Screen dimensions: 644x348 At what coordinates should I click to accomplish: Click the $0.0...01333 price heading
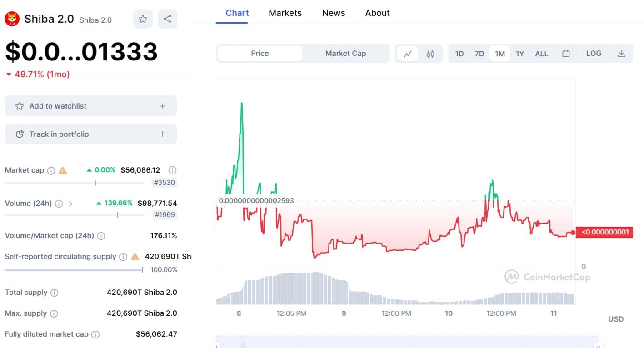click(81, 51)
